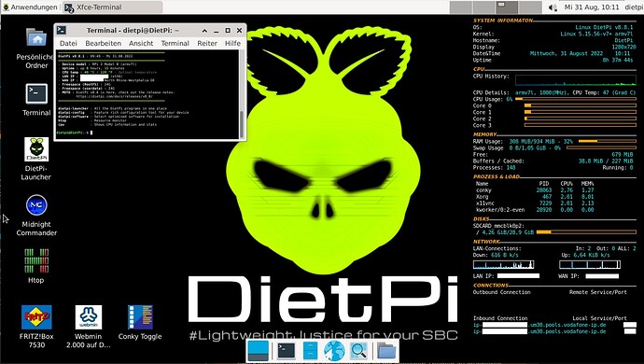Switch to the third workspace in pager
The width and height of the screenshot is (644, 364).
point(507,7)
